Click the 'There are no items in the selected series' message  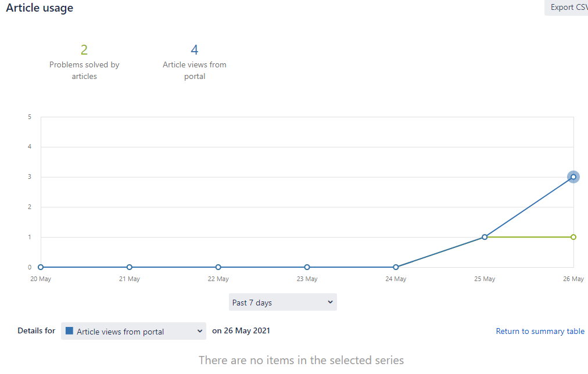coord(301,360)
